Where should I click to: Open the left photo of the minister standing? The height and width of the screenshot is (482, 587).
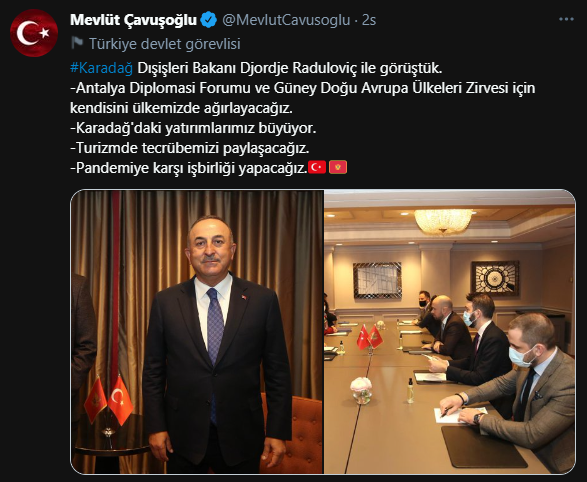coord(197,332)
